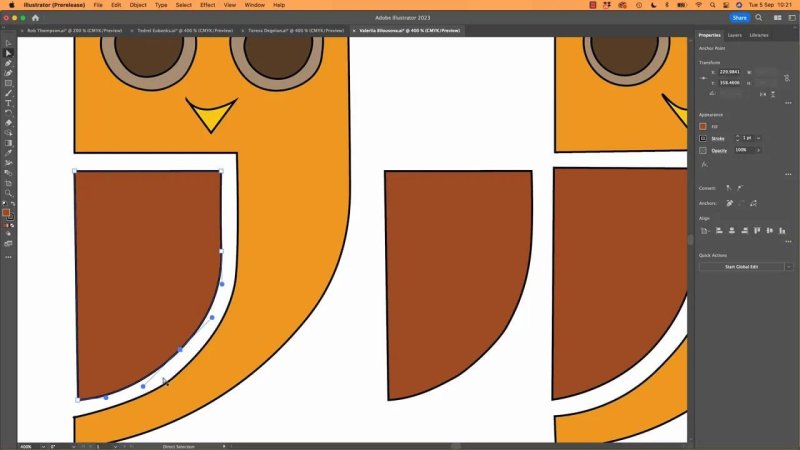Connect selected end points button
Viewport: 800px width, 450px height.
coord(741,203)
